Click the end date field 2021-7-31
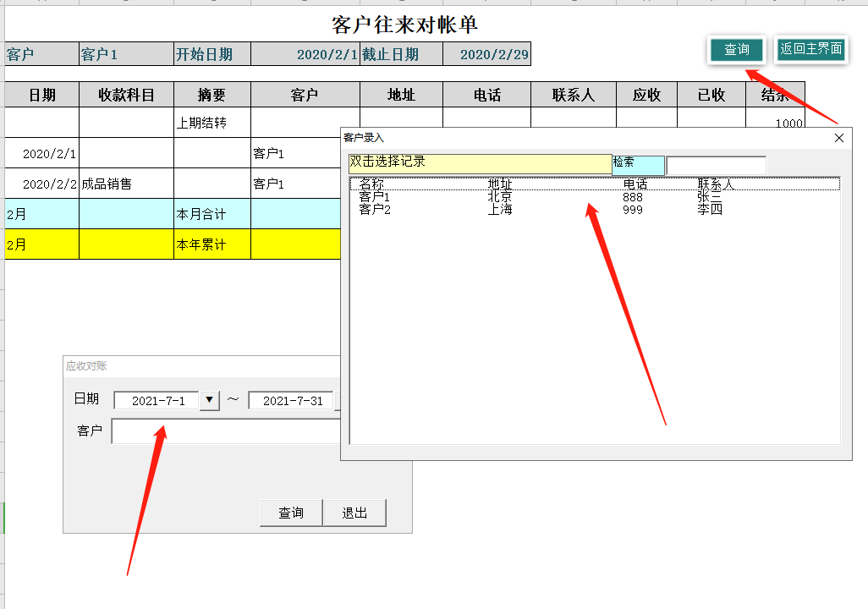Screen dimensions: 868x609 point(292,401)
